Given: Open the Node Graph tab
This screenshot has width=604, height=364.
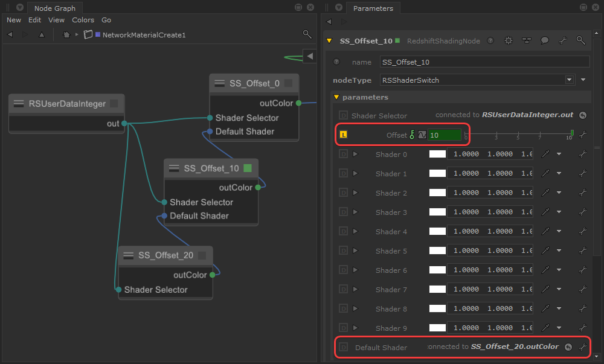Looking at the screenshot, I should click(x=55, y=8).
